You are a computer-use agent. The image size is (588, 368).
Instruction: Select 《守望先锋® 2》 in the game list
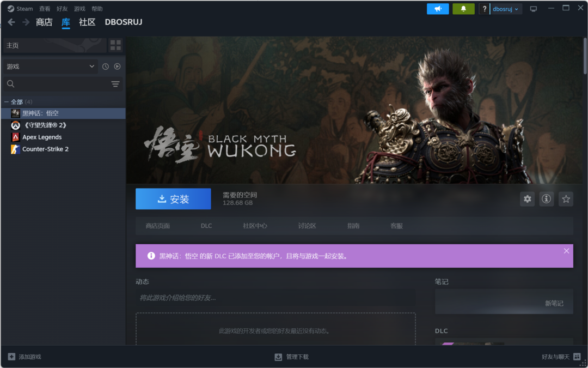pos(63,125)
